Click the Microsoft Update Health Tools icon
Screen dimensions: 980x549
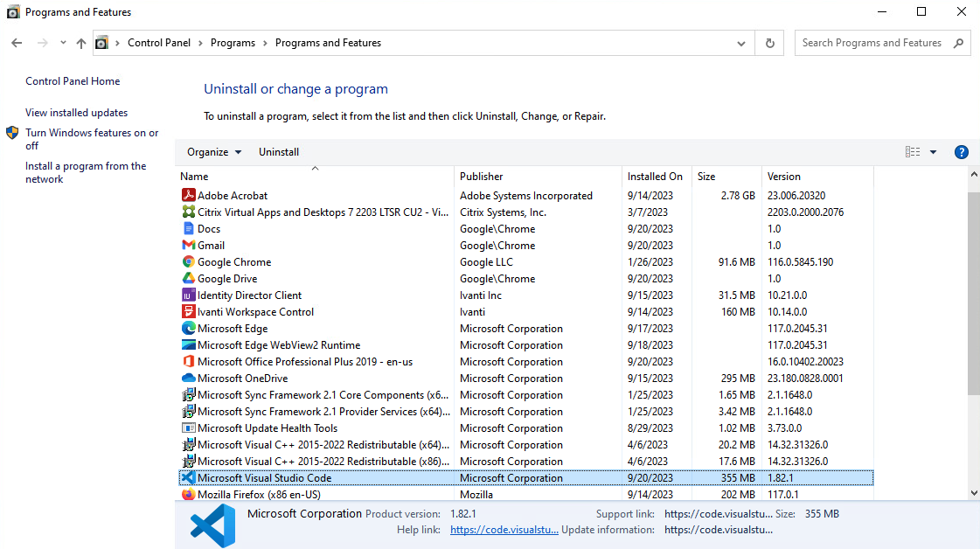coord(188,427)
